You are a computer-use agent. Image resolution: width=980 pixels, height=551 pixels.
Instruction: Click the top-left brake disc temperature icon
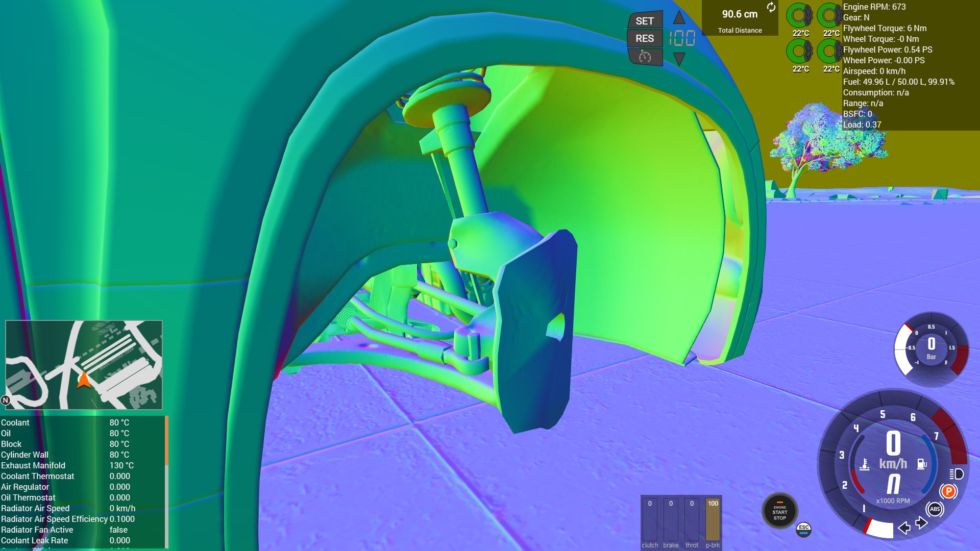click(799, 16)
